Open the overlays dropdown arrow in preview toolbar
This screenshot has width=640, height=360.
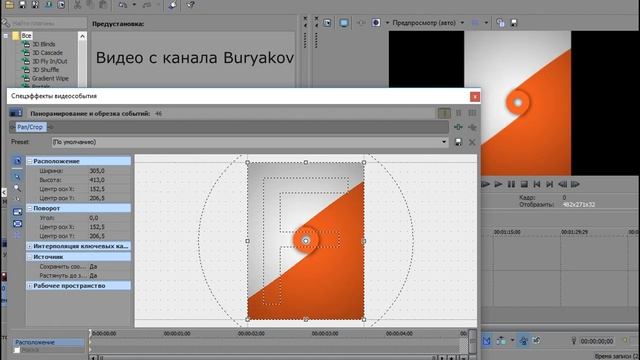486,23
